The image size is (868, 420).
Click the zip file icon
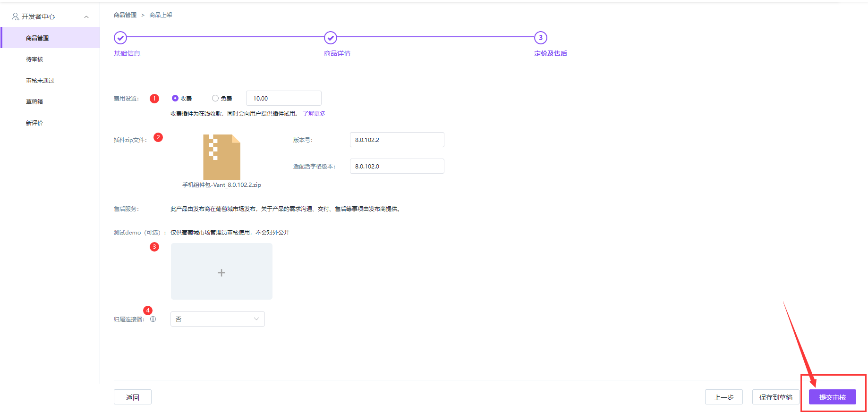[222, 157]
